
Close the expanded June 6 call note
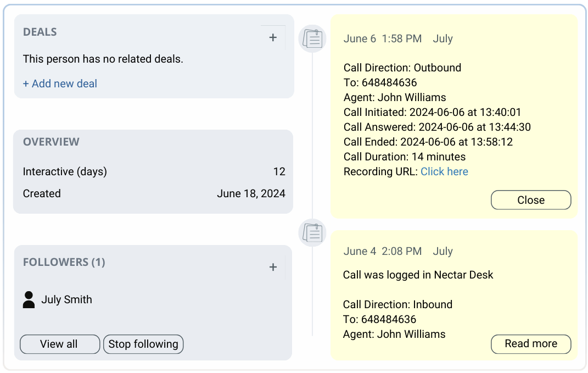(x=531, y=200)
